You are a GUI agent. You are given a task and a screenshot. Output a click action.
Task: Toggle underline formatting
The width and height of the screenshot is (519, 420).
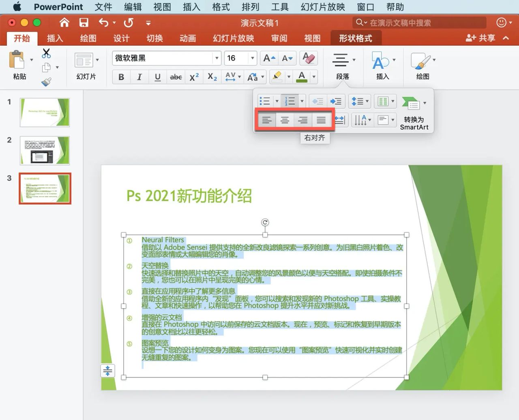pyautogui.click(x=158, y=77)
